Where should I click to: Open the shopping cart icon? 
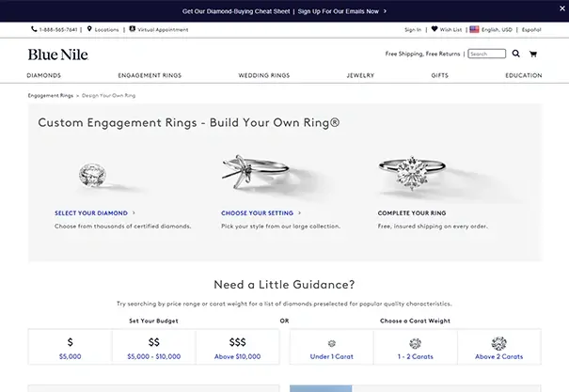click(x=533, y=54)
